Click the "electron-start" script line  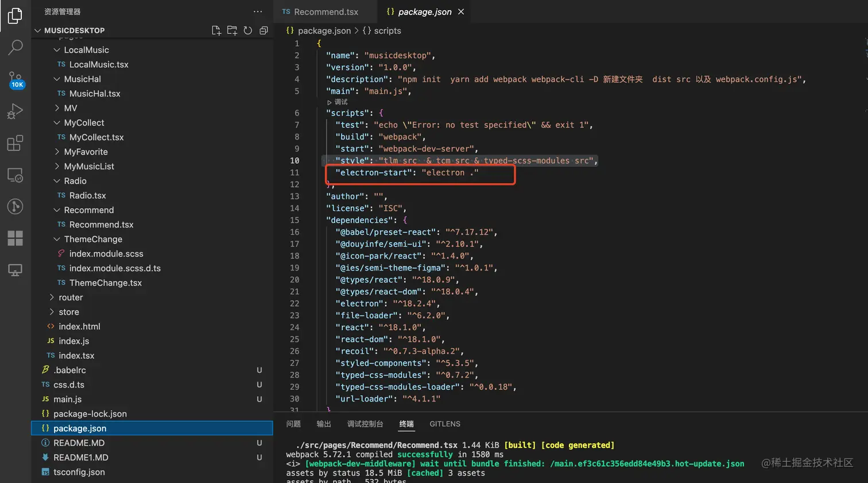[407, 172]
